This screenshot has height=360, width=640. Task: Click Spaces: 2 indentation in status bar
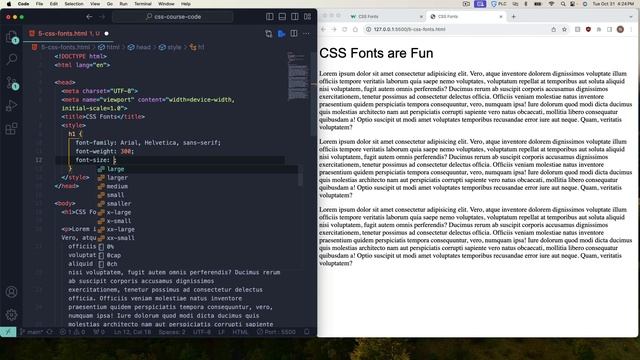point(171,332)
